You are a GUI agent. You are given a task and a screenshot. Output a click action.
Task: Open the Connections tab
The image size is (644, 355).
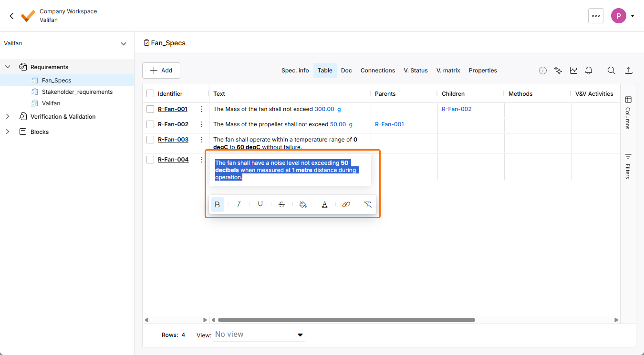tap(377, 71)
